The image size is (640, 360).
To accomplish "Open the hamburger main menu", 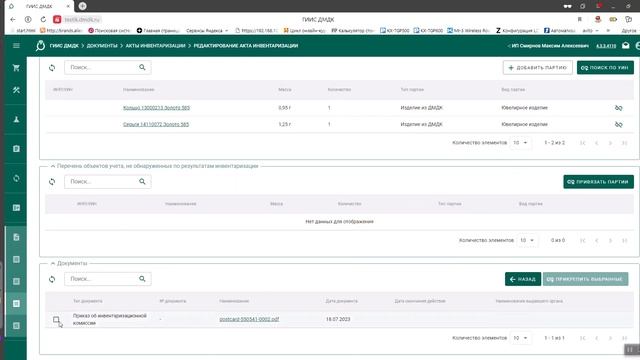I will click(x=16, y=45).
